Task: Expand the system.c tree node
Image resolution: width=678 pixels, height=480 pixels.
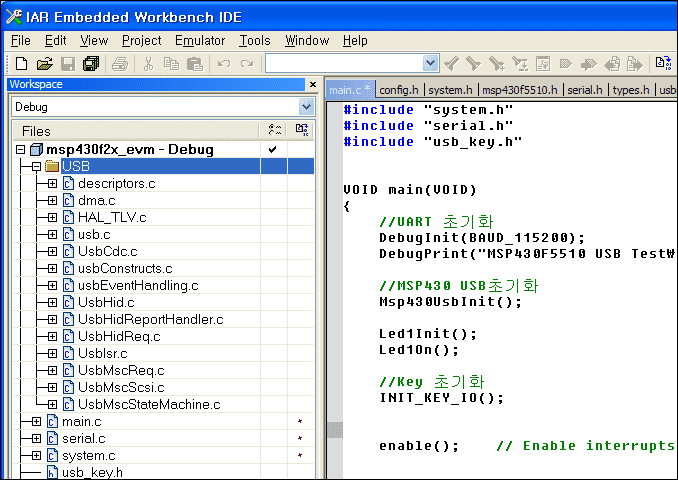Action: (36, 455)
